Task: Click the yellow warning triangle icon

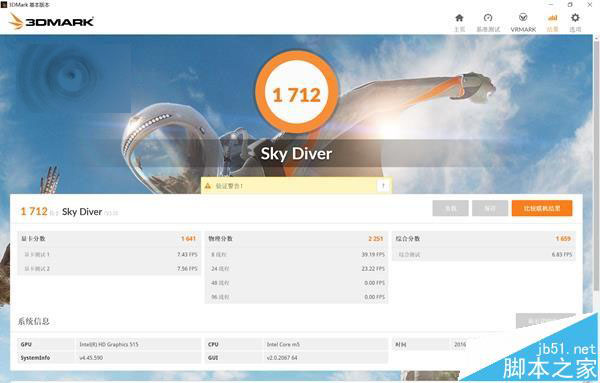Action: pyautogui.click(x=208, y=186)
